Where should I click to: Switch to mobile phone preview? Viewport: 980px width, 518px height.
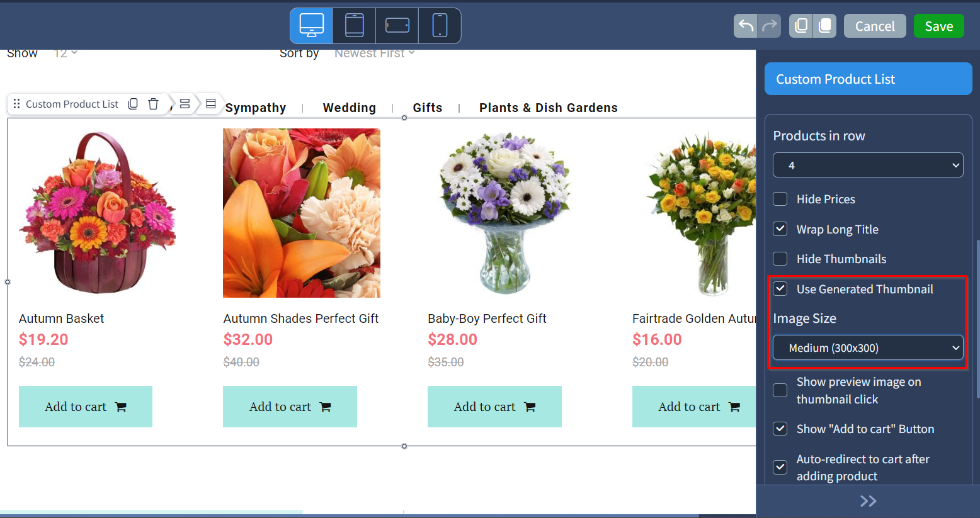tap(440, 26)
